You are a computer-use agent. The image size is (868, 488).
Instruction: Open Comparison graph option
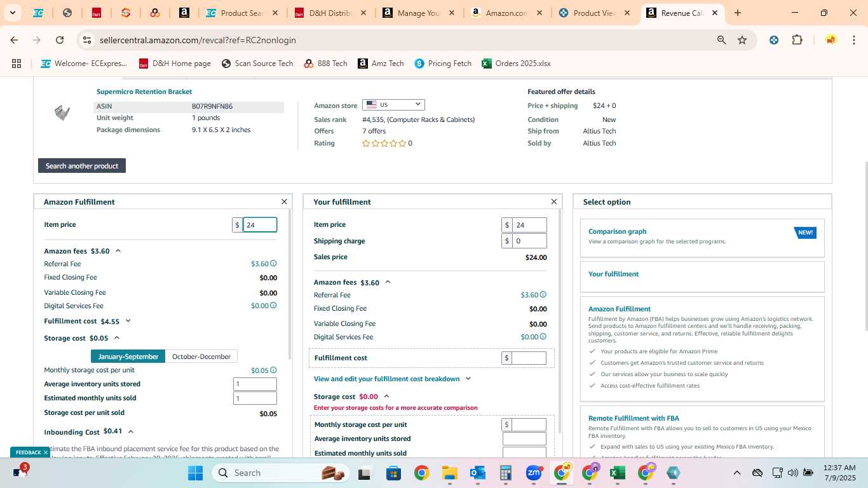click(x=702, y=238)
